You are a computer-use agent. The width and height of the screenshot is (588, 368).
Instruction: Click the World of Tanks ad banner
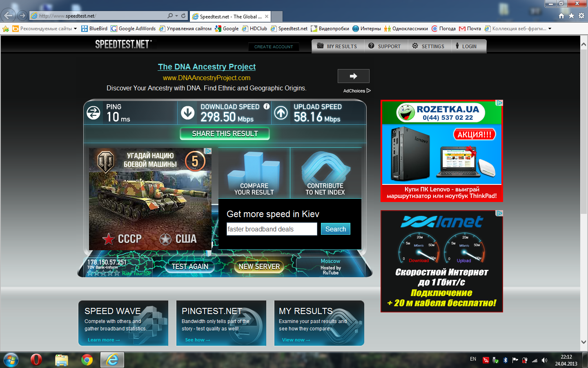[x=150, y=199]
